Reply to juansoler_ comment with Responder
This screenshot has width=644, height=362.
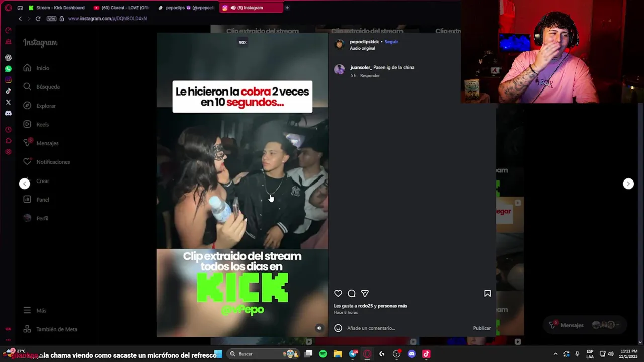[x=370, y=75]
